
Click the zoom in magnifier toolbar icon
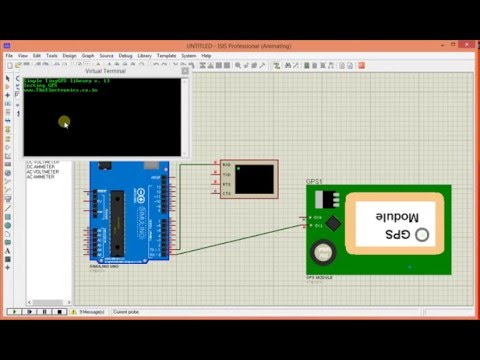tap(238, 65)
